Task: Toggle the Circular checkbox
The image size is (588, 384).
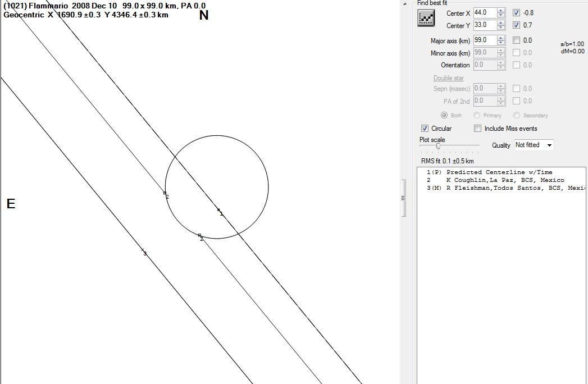Action: 425,129
